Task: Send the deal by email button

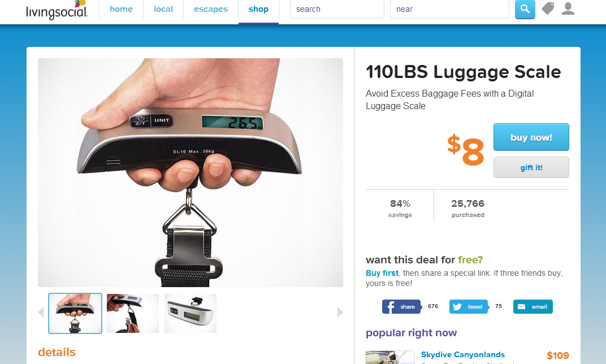Action: pos(533,307)
